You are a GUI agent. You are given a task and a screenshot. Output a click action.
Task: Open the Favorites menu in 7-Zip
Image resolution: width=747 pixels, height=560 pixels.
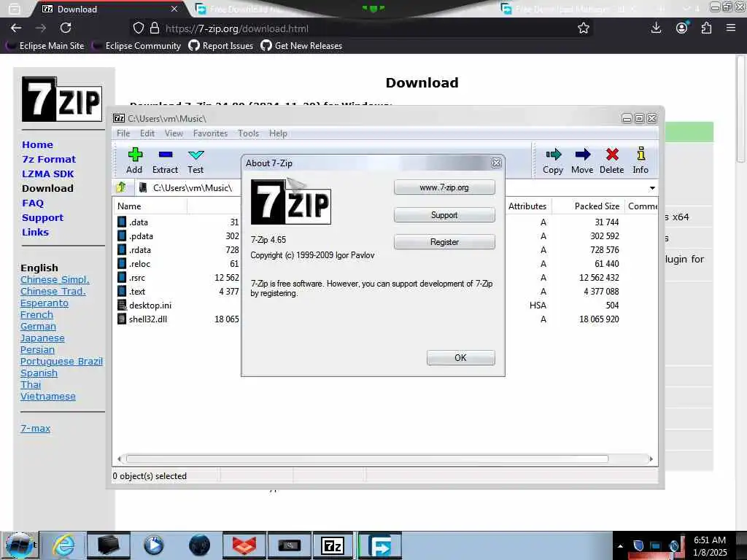click(210, 134)
